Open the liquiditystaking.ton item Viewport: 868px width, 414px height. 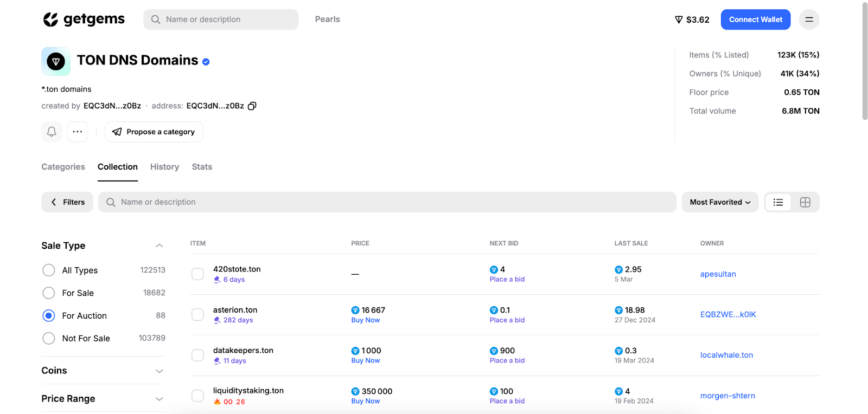click(248, 391)
